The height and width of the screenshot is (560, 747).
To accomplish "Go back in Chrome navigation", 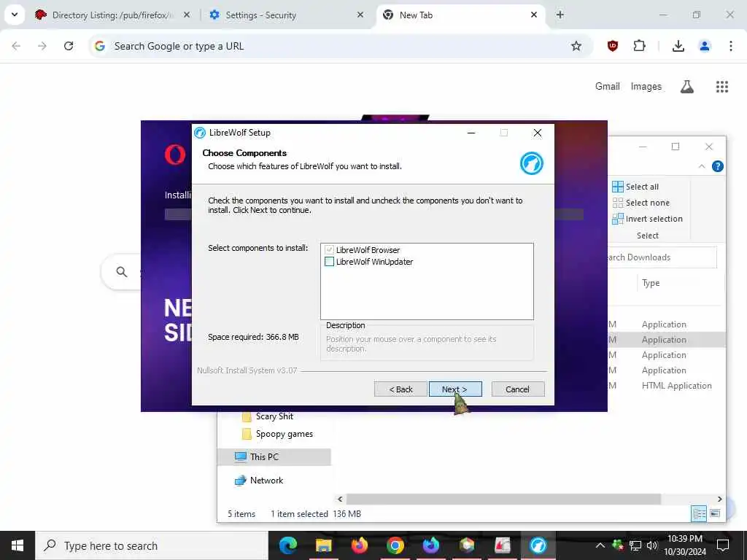I will [x=16, y=46].
